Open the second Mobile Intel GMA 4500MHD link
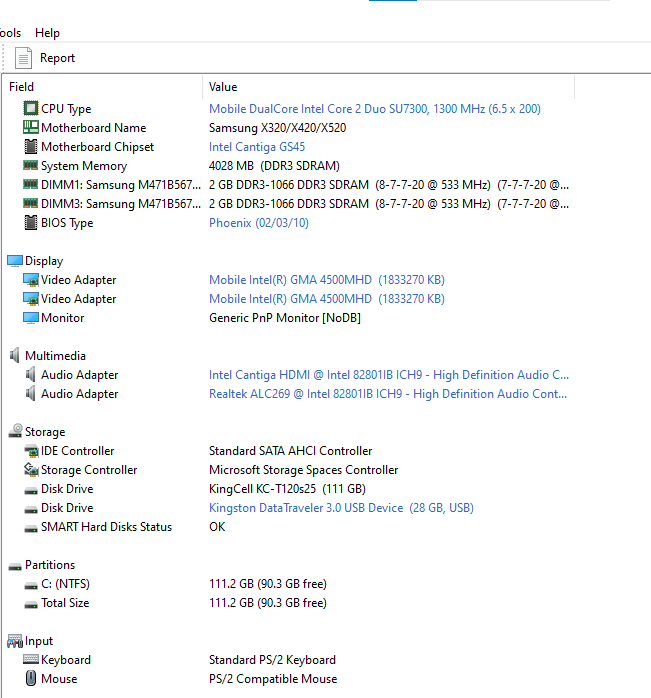 pyautogui.click(x=327, y=299)
